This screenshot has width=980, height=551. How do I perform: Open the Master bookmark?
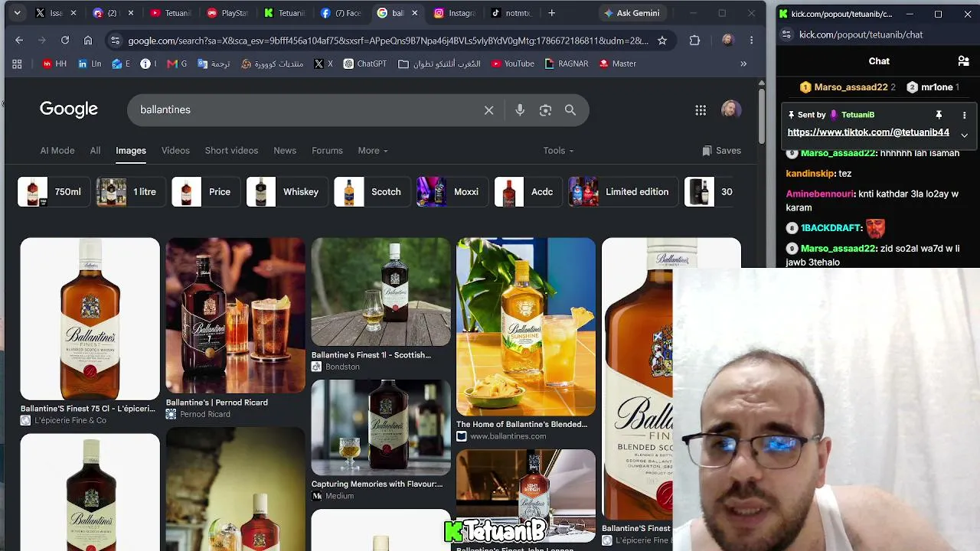pyautogui.click(x=617, y=64)
